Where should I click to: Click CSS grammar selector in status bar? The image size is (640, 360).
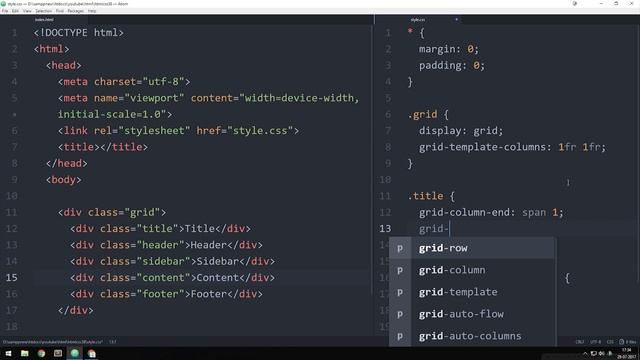point(610,342)
